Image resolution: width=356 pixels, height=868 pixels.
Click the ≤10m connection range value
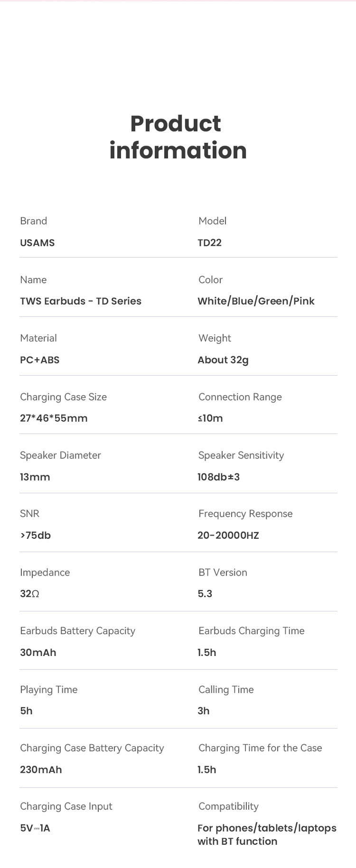pyautogui.click(x=210, y=418)
